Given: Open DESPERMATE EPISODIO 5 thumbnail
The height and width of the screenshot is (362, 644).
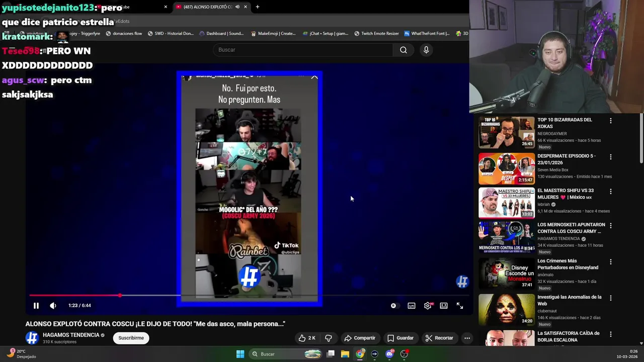Looking at the screenshot, I should pyautogui.click(x=507, y=168).
